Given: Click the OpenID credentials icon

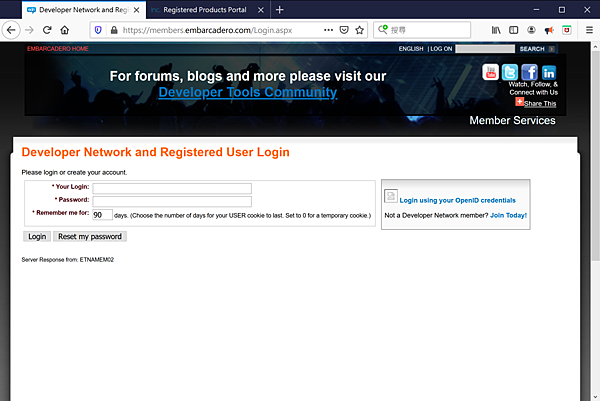Looking at the screenshot, I should pos(391,196).
